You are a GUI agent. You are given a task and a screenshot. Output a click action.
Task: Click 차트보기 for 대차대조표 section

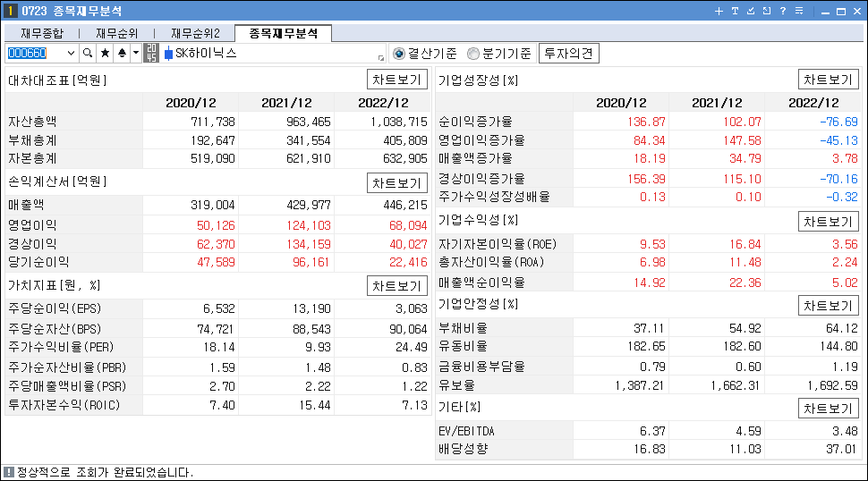click(x=397, y=80)
